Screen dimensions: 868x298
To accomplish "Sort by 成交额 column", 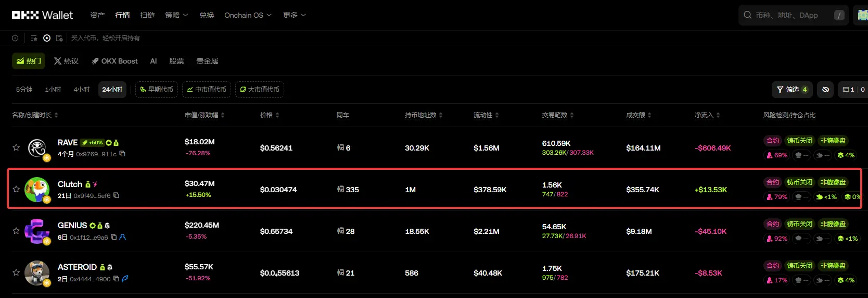I will 639,115.
